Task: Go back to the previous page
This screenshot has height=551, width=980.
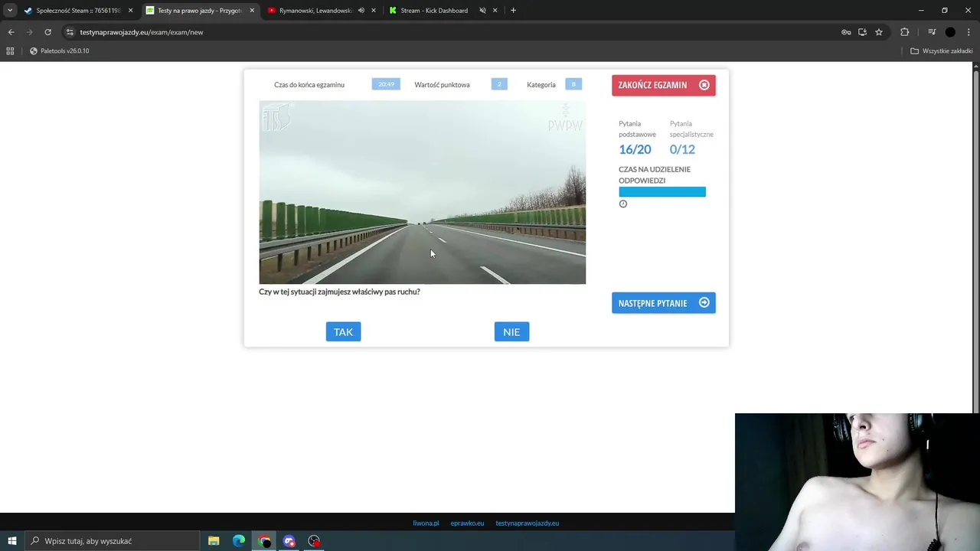Action: 11,32
